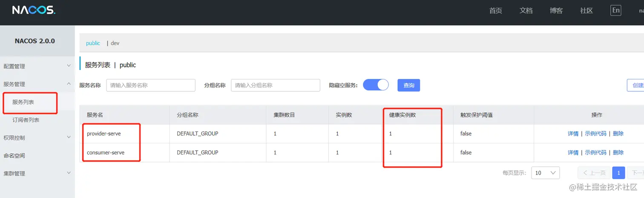Image resolution: width=644 pixels, height=198 pixels.
Task: Click the NACOS 2.0.0 sidebar title
Action: click(x=35, y=41)
